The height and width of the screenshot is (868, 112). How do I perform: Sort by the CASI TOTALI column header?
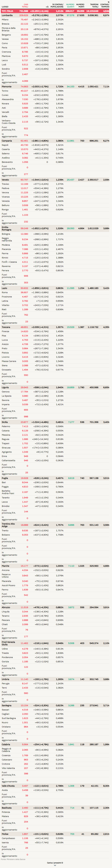[x=25, y=6]
